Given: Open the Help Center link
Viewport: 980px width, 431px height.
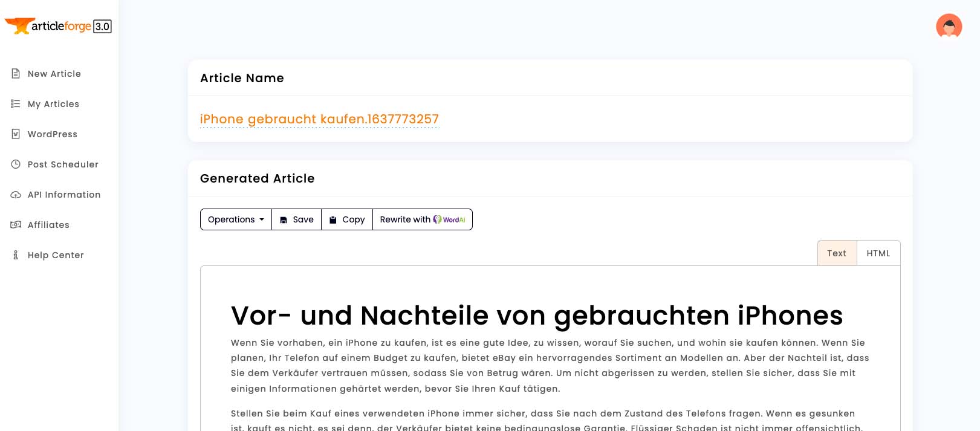Looking at the screenshot, I should pos(56,255).
